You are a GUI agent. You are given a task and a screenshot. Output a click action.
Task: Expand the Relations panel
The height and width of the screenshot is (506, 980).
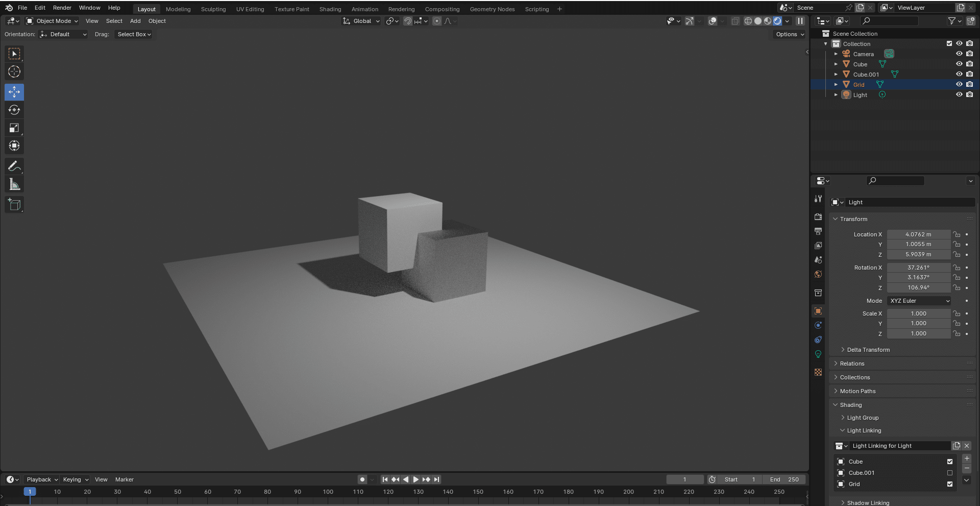point(852,363)
